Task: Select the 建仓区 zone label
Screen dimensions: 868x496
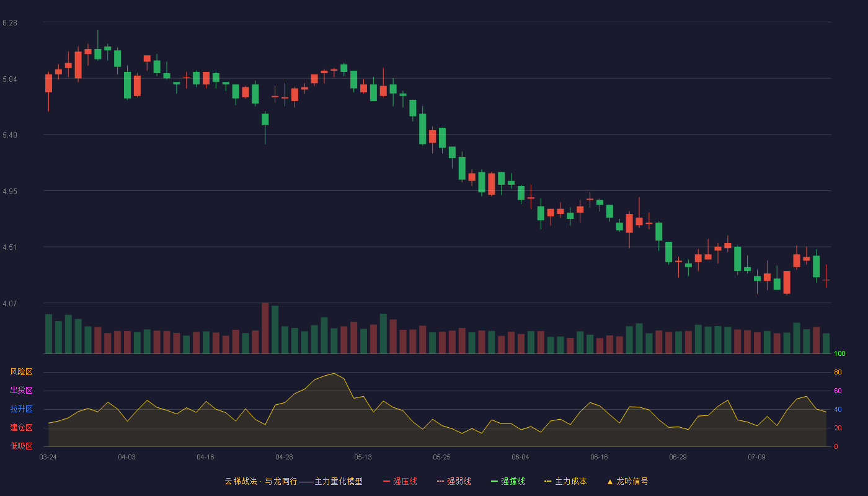Action: (21, 428)
